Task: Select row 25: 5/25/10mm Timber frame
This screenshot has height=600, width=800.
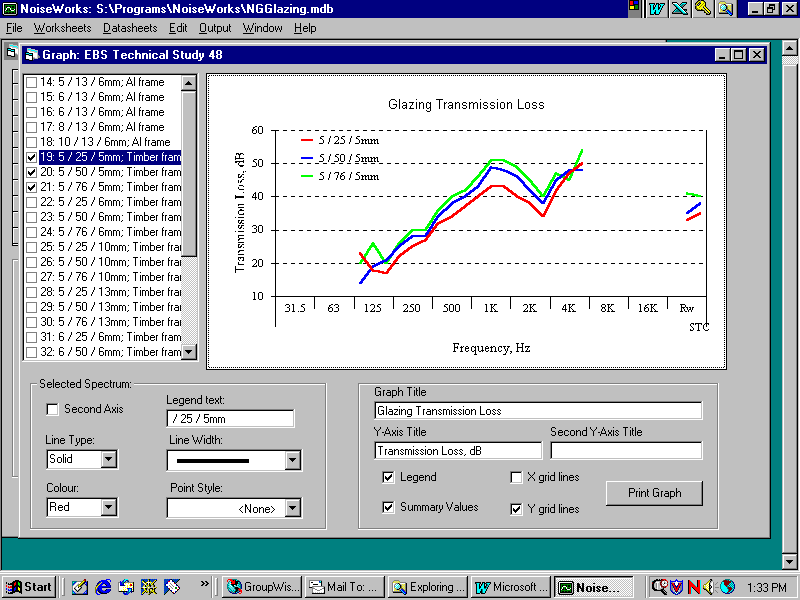Action: (110, 247)
